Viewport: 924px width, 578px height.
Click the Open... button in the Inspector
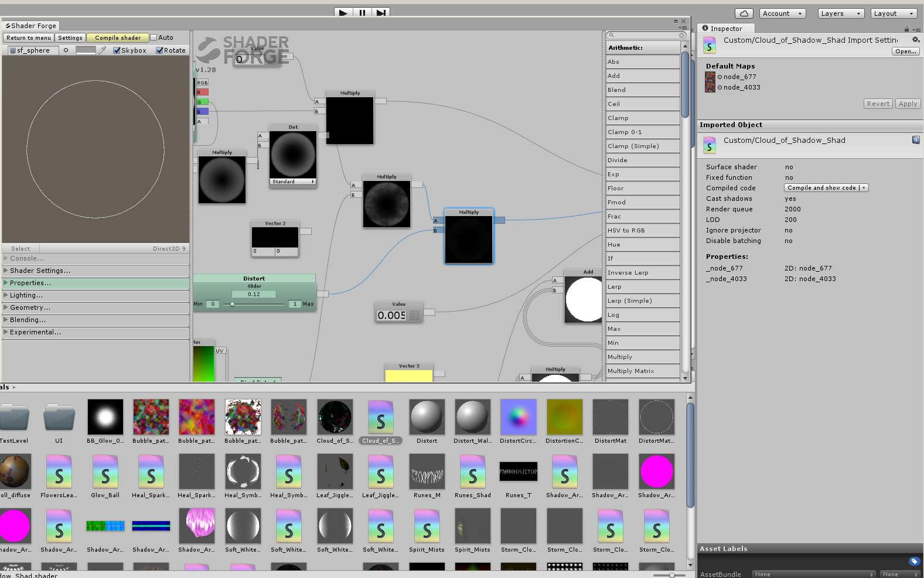pyautogui.click(x=906, y=52)
